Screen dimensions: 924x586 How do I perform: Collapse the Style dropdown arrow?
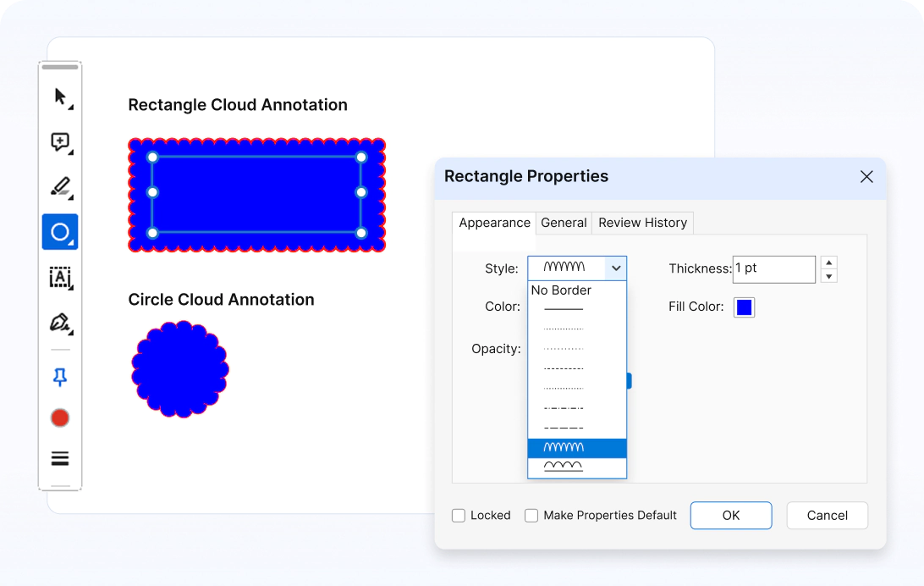point(616,268)
